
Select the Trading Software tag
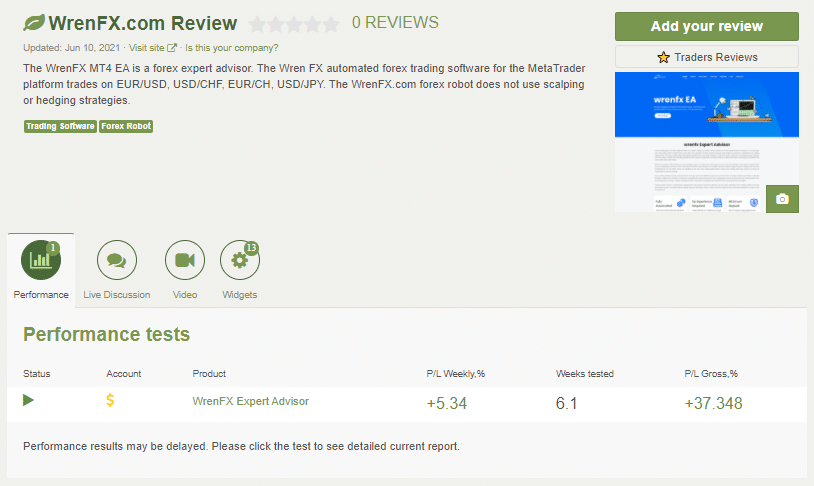60,126
